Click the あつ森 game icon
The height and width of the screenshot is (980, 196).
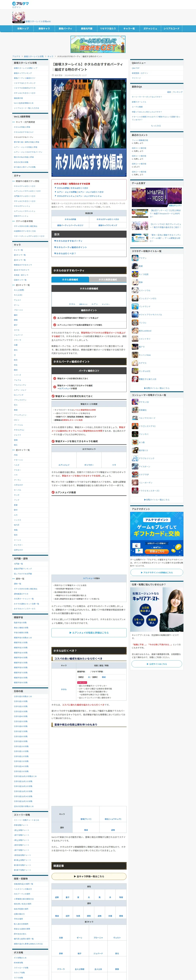click(135, 442)
